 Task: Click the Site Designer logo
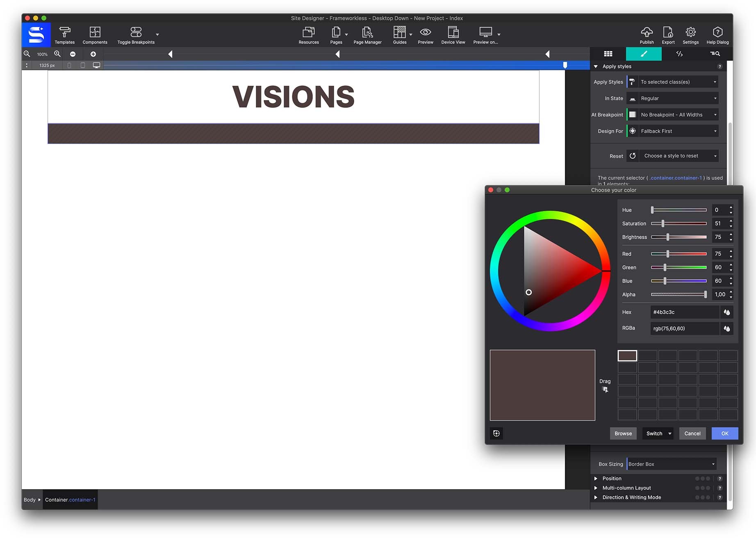pyautogui.click(x=36, y=35)
